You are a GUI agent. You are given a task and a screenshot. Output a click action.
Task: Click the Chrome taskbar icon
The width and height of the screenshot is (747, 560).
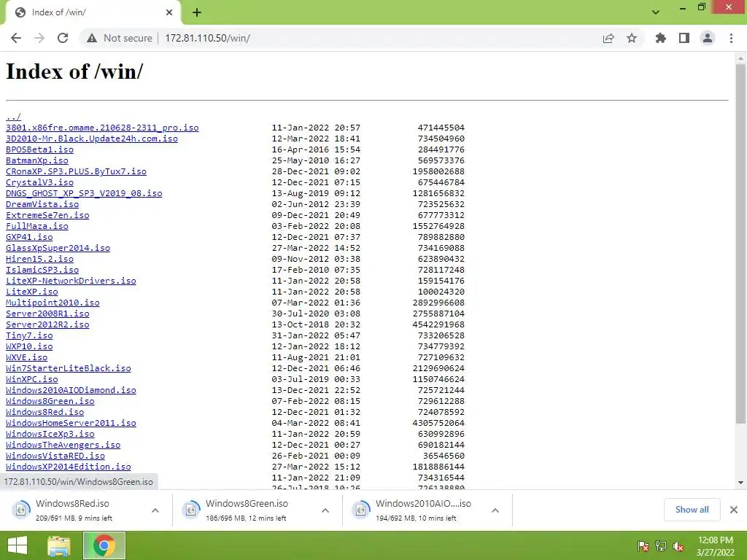point(104,545)
